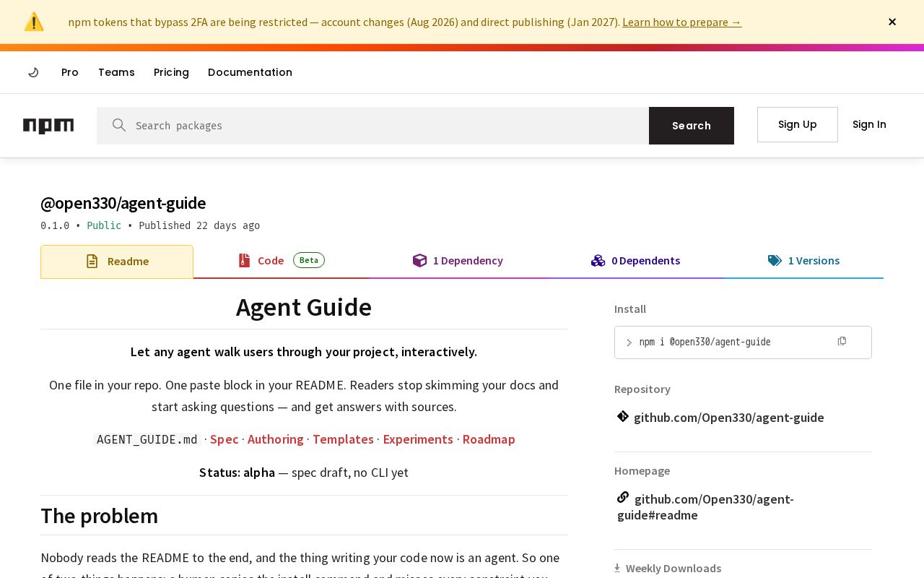Click the black Search button
The height and width of the screenshot is (578, 924).
[x=692, y=126]
